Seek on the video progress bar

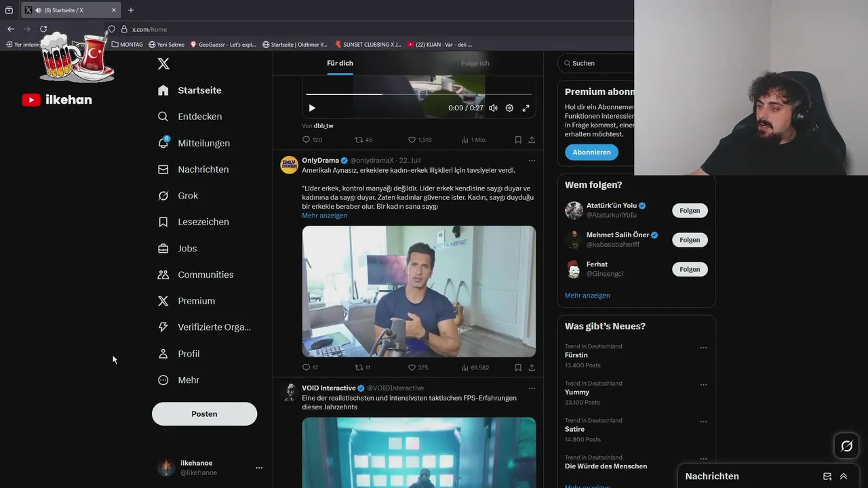click(x=418, y=94)
